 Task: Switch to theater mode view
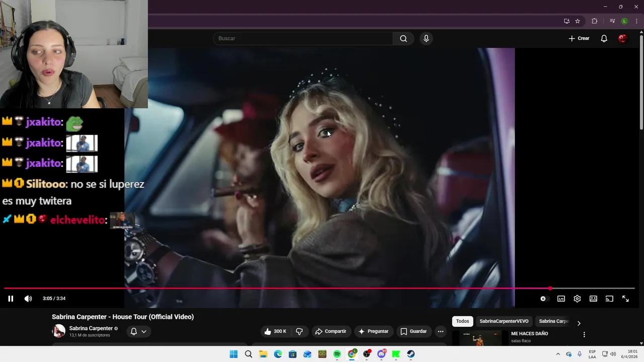(593, 299)
